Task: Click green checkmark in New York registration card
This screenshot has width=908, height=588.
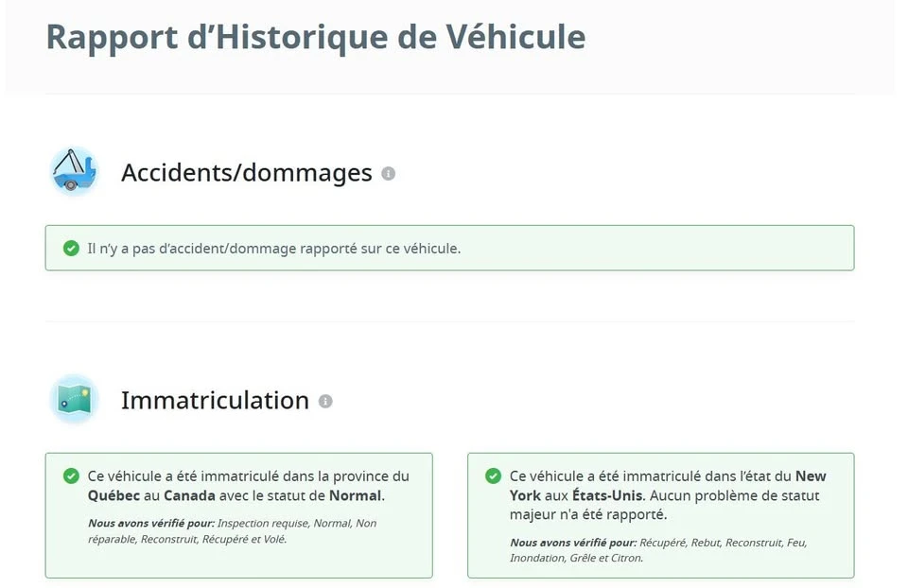Action: point(494,476)
